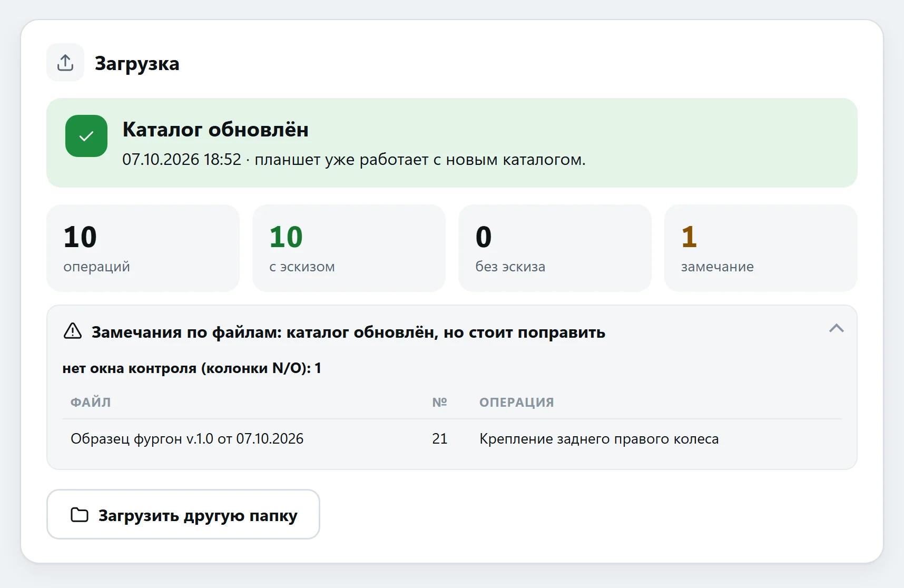The height and width of the screenshot is (588, 904).
Task: Click the ФАЙЛ column header
Action: 91,402
